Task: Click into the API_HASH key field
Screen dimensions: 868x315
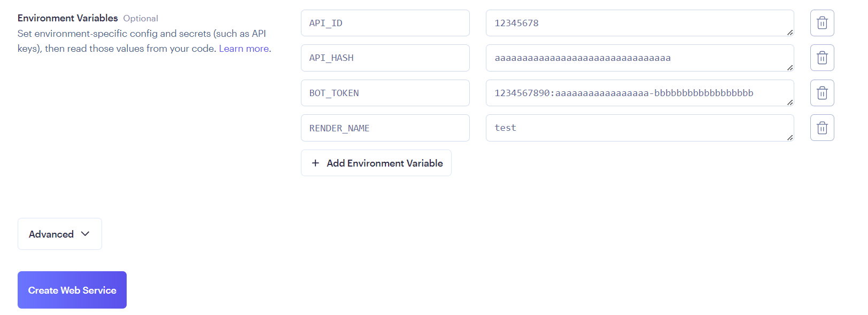Action: coord(385,58)
